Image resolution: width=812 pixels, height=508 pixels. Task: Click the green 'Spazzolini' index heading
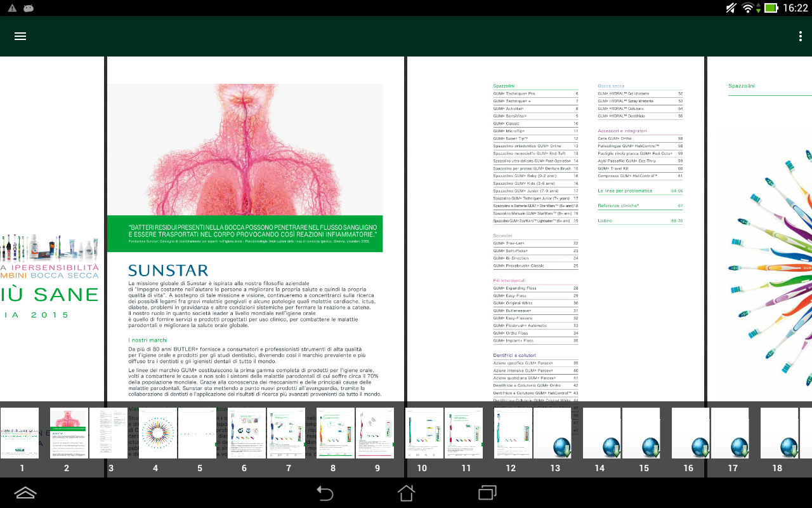coord(504,86)
